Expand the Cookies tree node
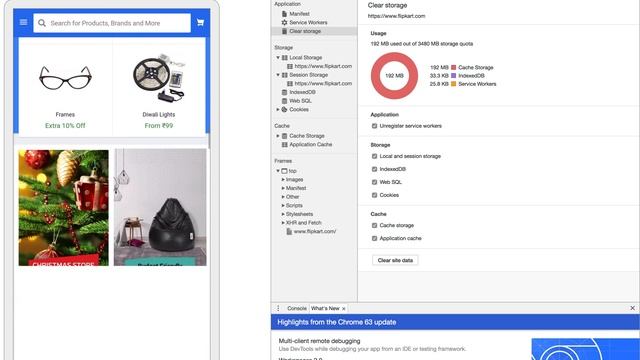This screenshot has height=360, width=640. (x=278, y=109)
